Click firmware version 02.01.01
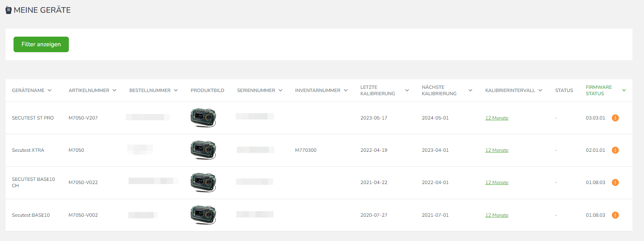 pyautogui.click(x=595, y=150)
